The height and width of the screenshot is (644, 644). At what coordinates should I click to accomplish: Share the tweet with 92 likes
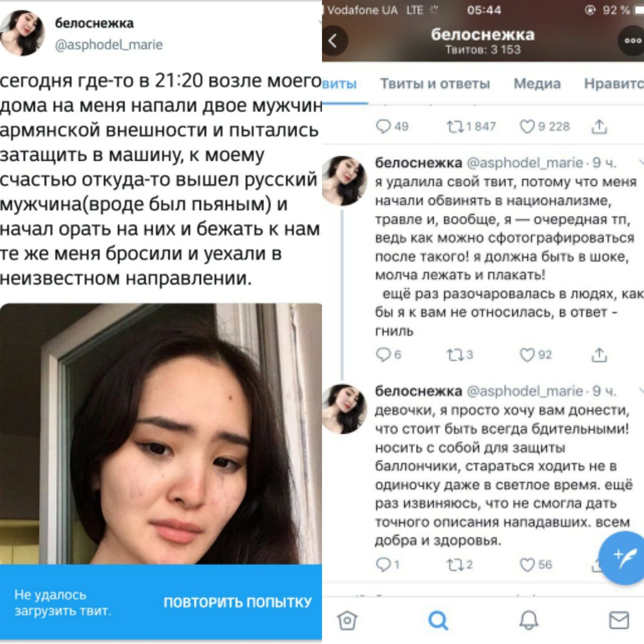(599, 355)
